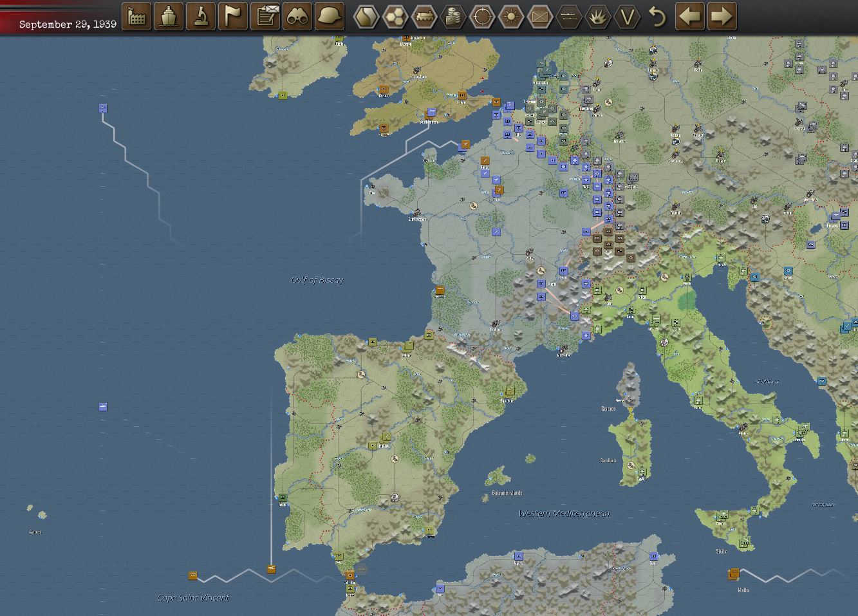The width and height of the screenshot is (858, 616).
Task: Open the V victory conditions
Action: click(628, 17)
